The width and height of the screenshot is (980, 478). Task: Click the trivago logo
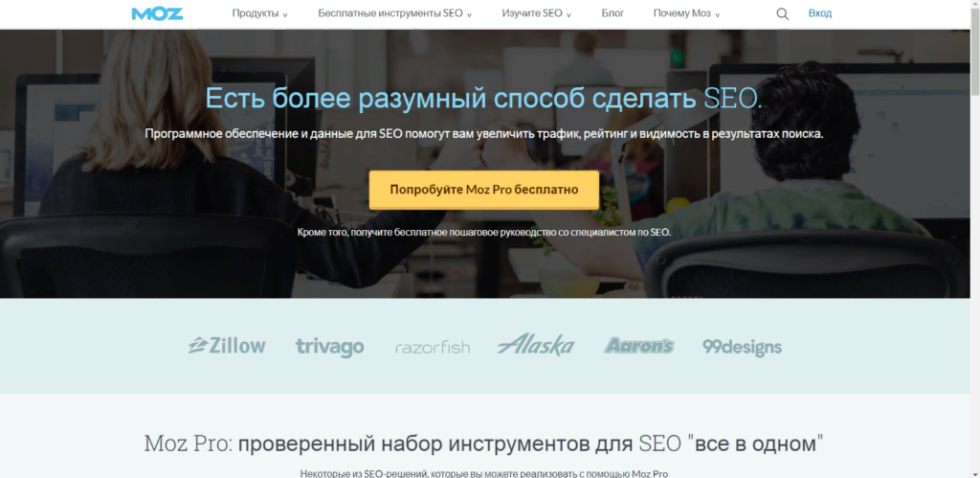329,347
